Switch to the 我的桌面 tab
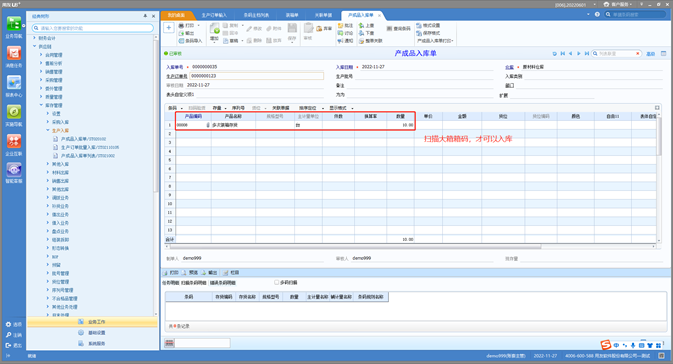The image size is (673, 364). coord(176,15)
